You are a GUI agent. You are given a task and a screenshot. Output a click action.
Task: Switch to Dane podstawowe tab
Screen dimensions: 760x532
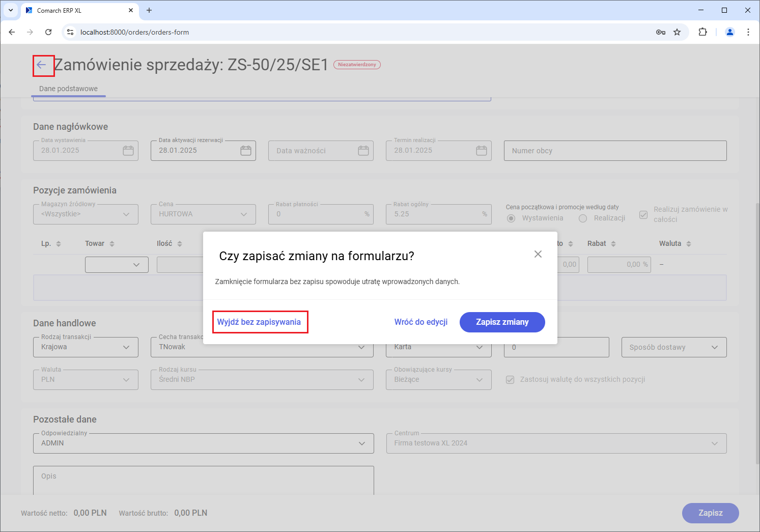click(x=68, y=89)
